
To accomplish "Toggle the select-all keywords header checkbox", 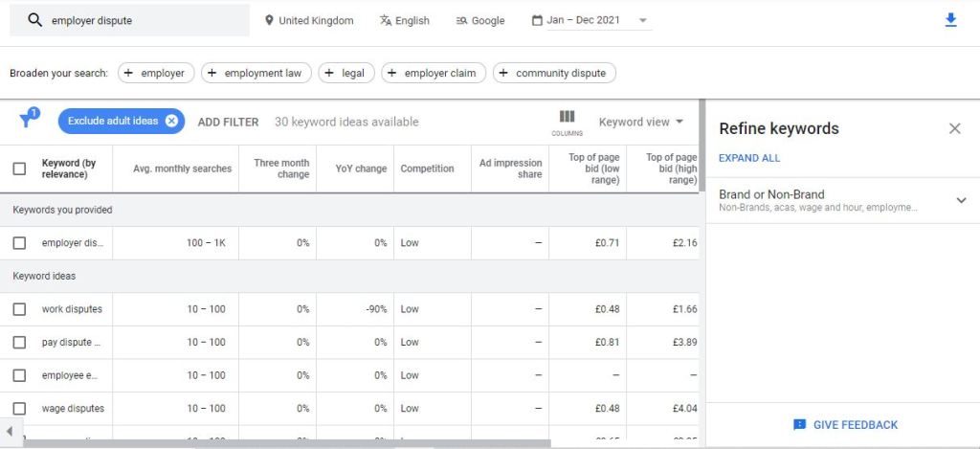I will [x=19, y=168].
